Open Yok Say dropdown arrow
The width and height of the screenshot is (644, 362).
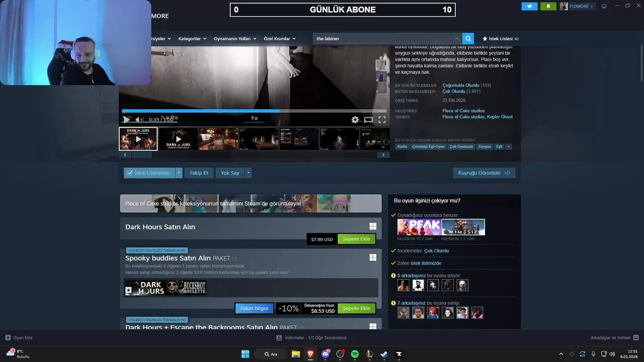248,173
